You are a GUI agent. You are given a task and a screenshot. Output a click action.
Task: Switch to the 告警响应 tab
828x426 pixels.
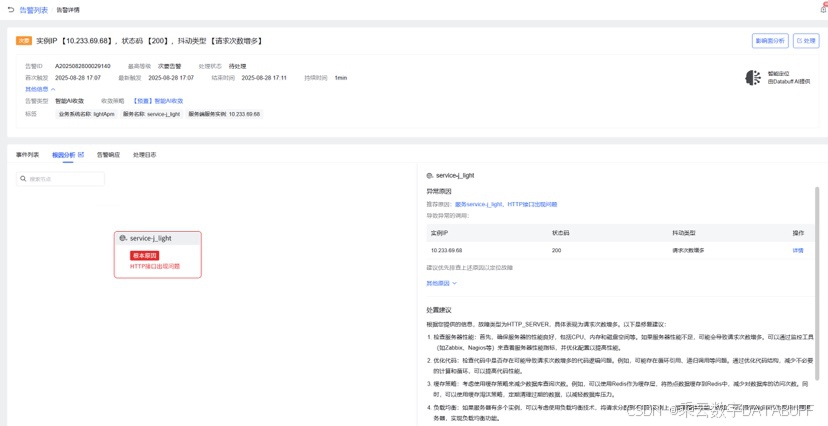108,155
